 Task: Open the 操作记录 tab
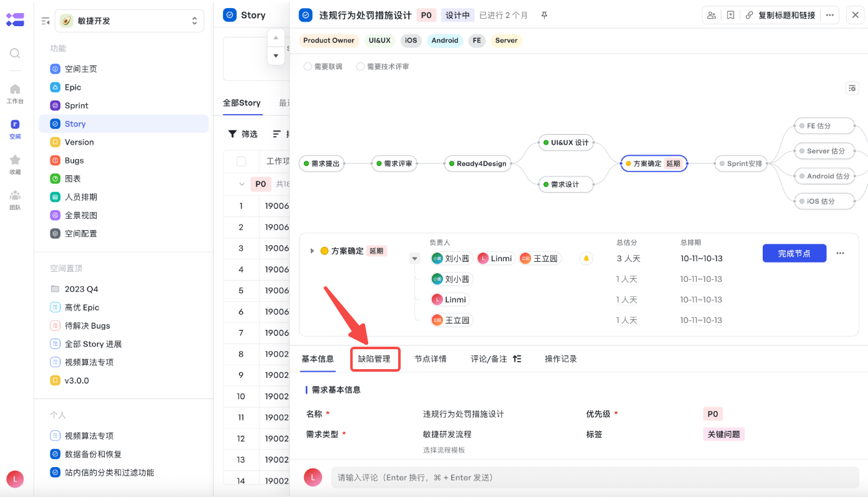560,359
